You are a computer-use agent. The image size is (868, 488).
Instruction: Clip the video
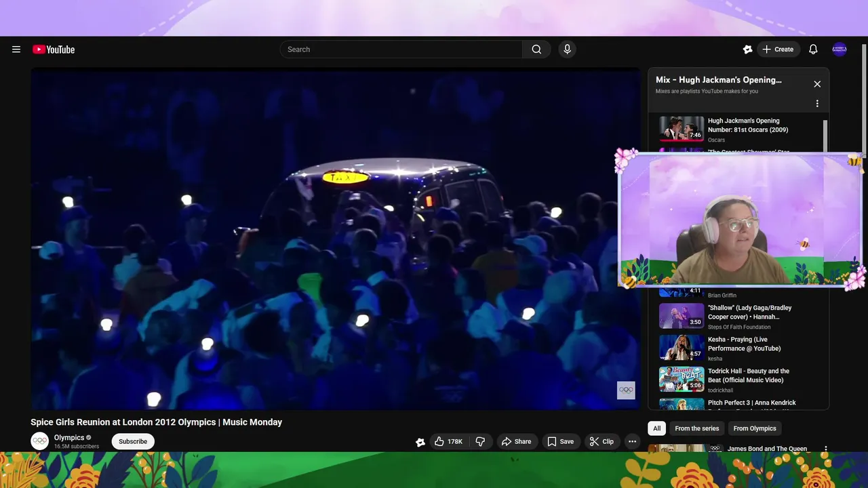601,441
